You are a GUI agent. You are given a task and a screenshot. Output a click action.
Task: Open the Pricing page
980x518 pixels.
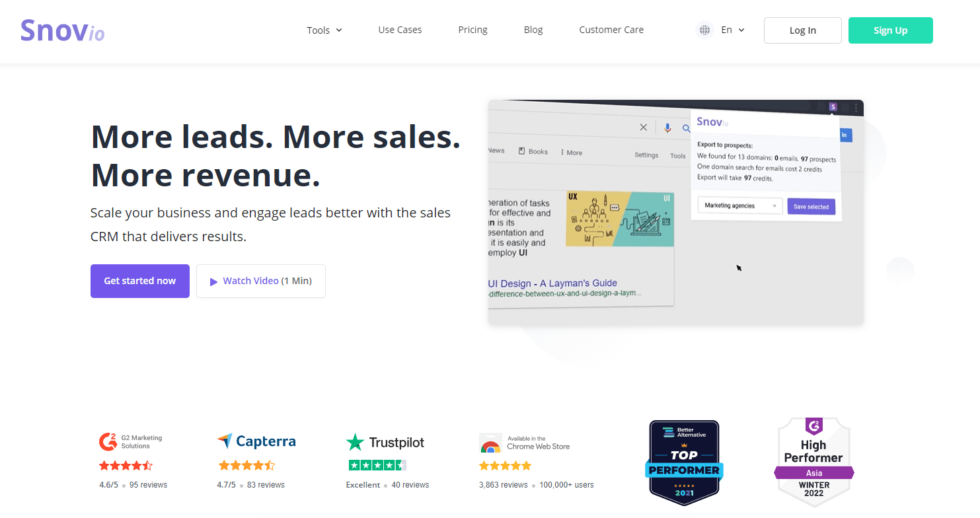pos(472,30)
